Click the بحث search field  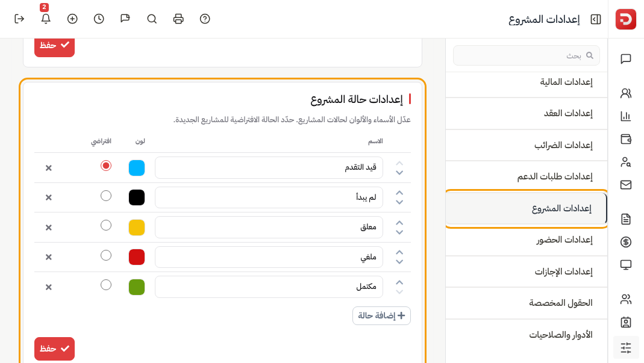point(527,55)
